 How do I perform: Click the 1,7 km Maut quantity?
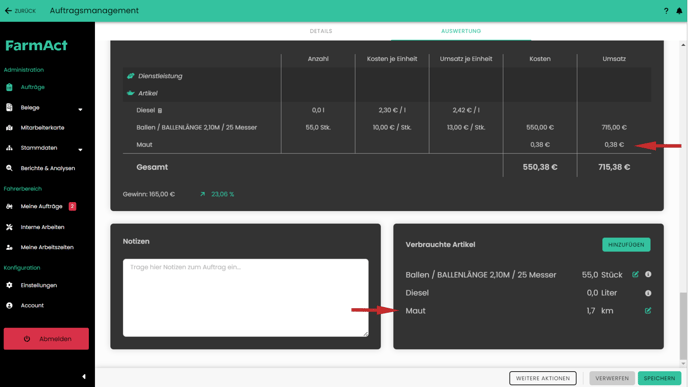pos(600,311)
